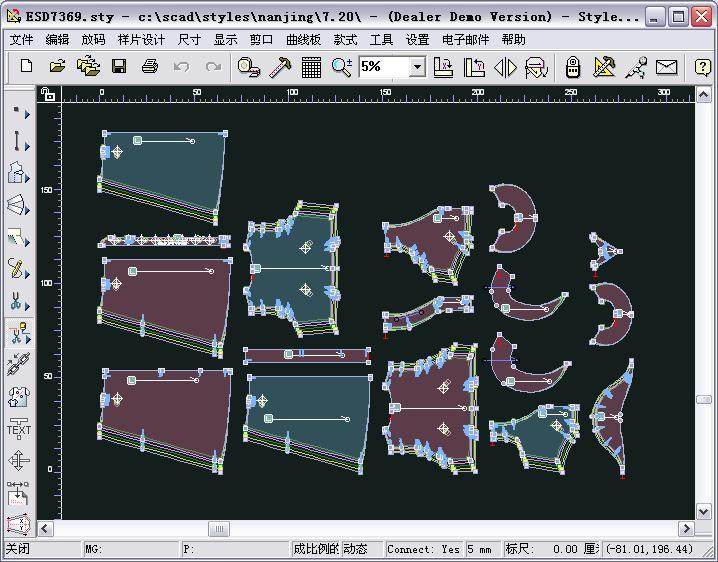Screen dimensions: 718x562
Task: Click horizontal scrollbar right arrow
Action: click(686, 529)
